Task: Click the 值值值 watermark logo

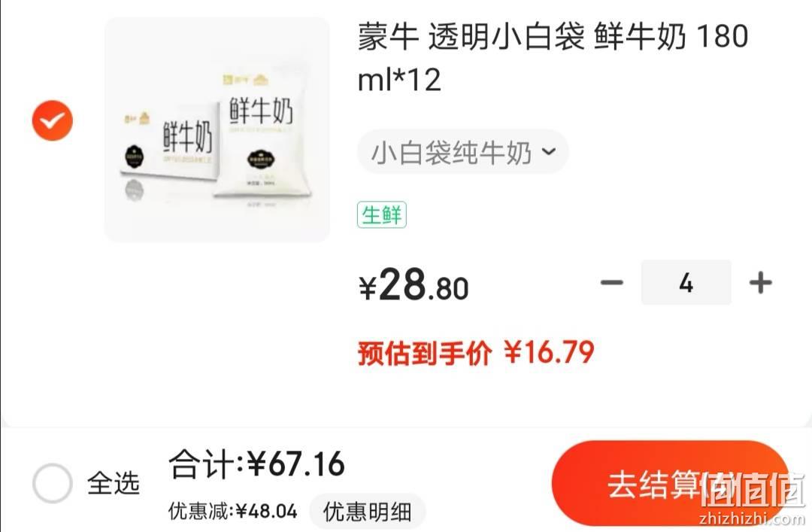Action: (753, 489)
